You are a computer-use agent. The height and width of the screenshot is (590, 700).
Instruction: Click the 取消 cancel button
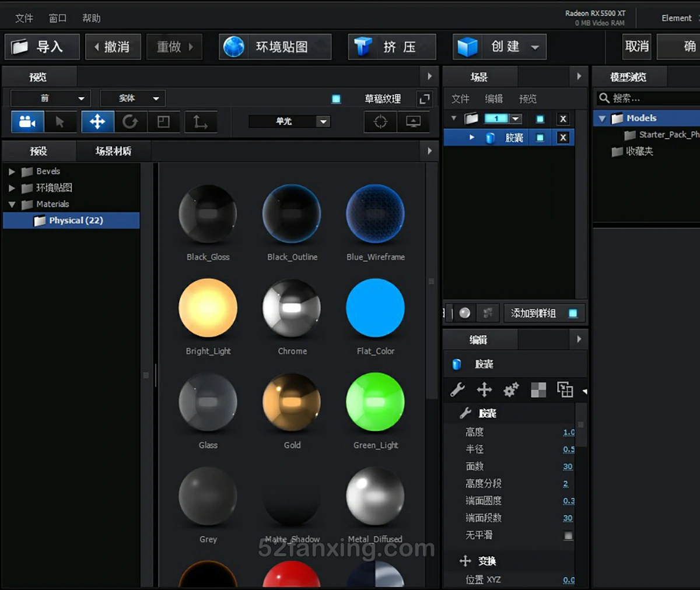[x=637, y=47]
